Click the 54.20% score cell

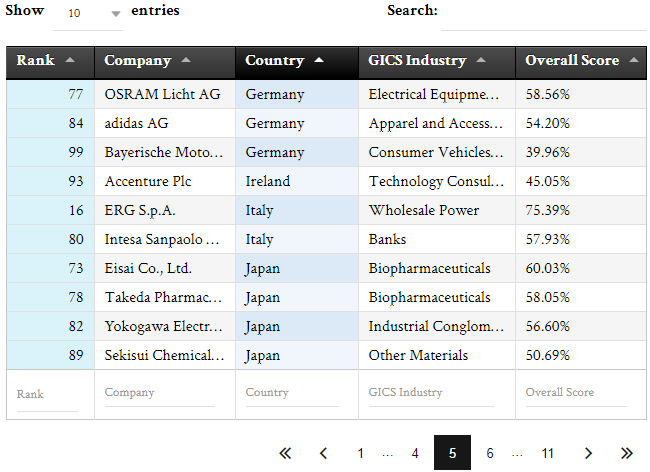(581, 123)
